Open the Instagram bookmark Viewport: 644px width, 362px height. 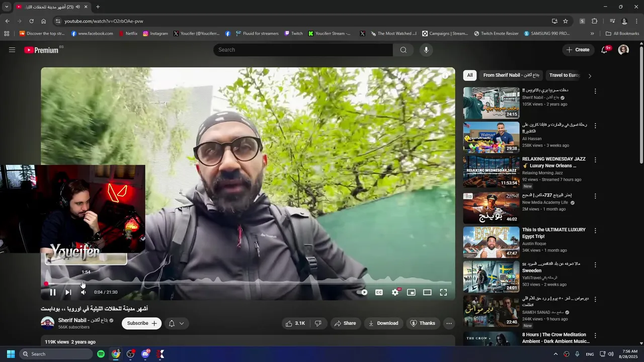(155, 34)
